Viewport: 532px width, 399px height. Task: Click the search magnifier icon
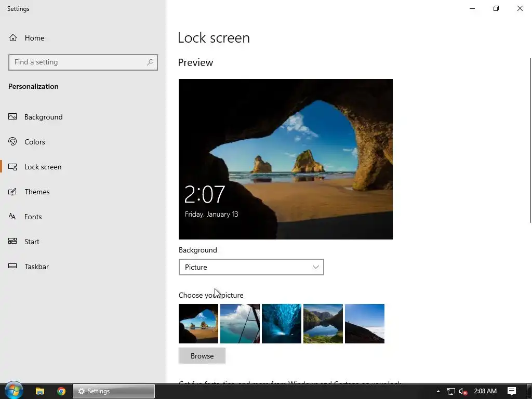point(150,62)
